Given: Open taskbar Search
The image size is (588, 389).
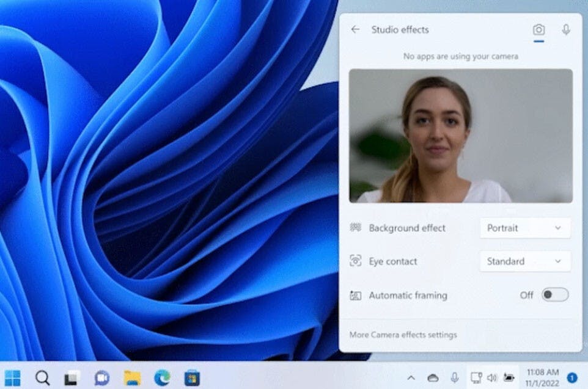Looking at the screenshot, I should coord(42,377).
